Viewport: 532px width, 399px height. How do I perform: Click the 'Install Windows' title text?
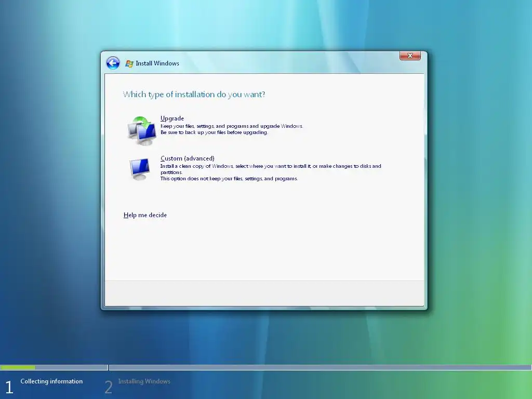[x=157, y=63]
